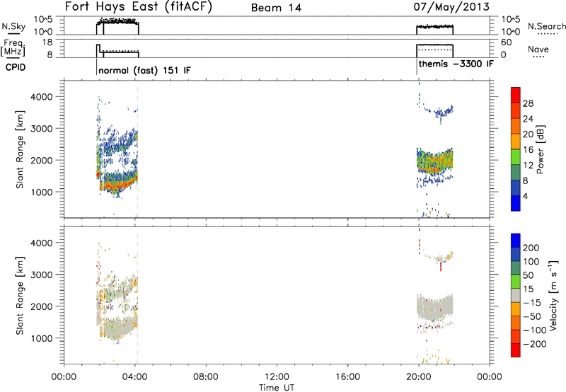Click the 'Time UT' axis title
This screenshot has height=392, width=566.
(x=277, y=388)
